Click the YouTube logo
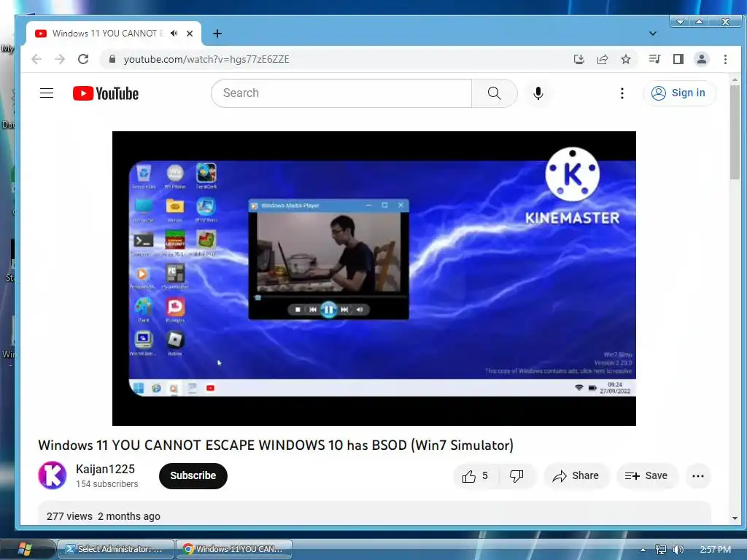The image size is (747, 560). pos(106,93)
